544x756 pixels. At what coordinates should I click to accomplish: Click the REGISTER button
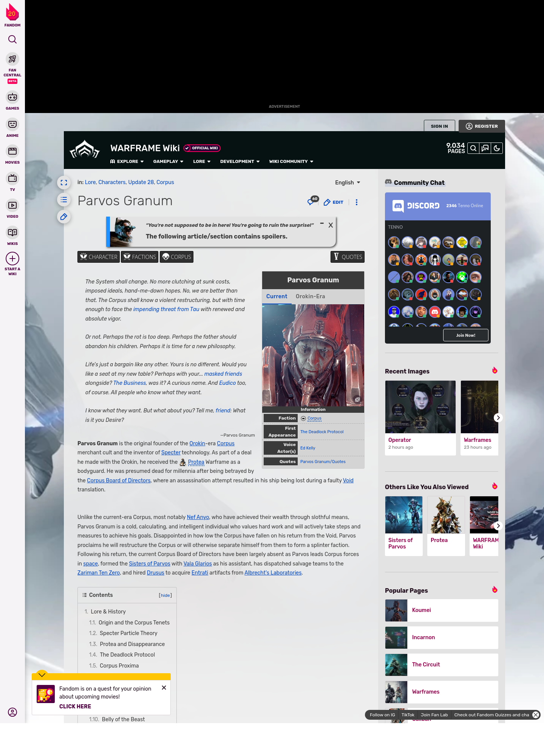(x=482, y=126)
